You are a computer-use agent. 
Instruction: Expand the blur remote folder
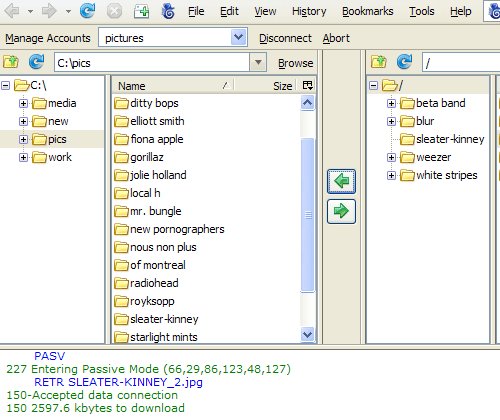(391, 121)
